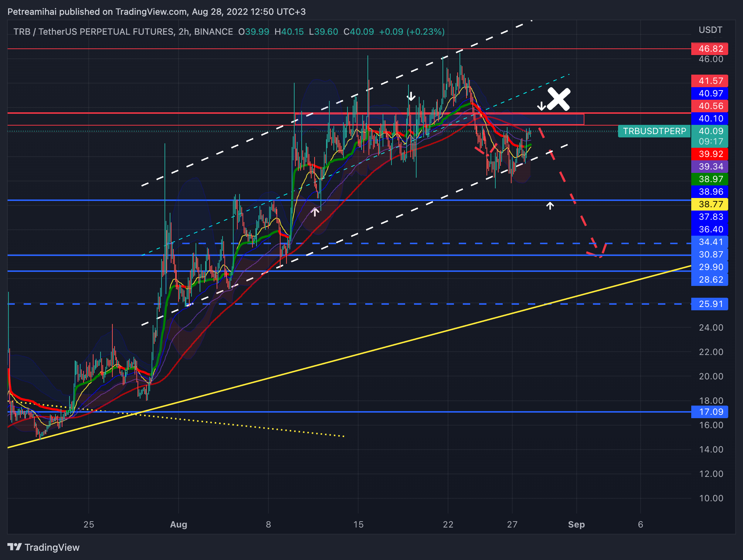
Task: Click the 25.91 price label
Action: [x=710, y=304]
